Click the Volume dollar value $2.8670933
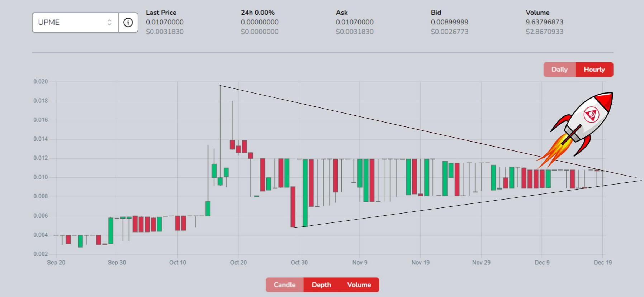 [545, 32]
